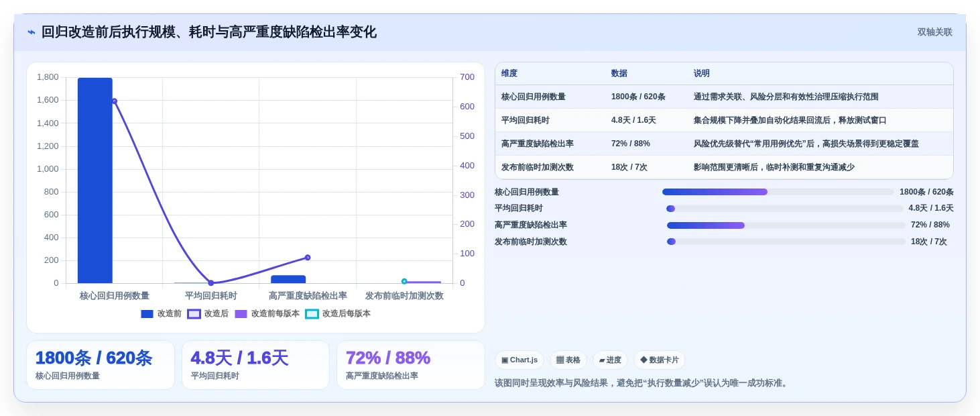Click the 平均回归耗时 x-axis label

[211, 296]
